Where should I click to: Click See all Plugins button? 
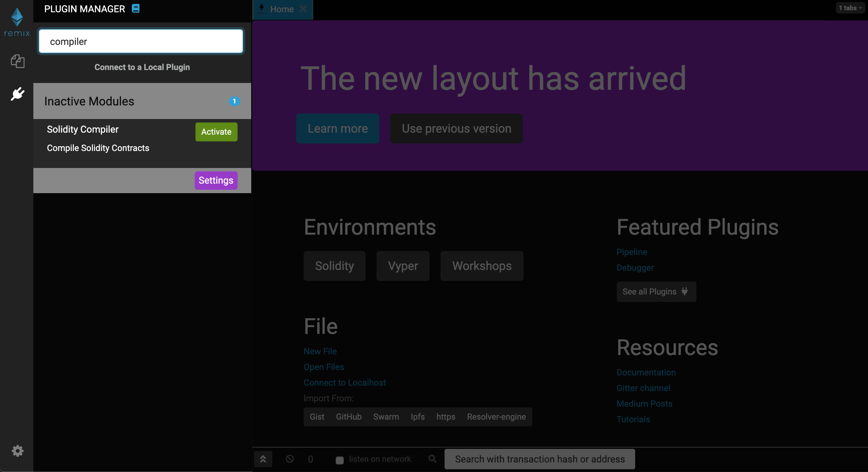(x=656, y=291)
